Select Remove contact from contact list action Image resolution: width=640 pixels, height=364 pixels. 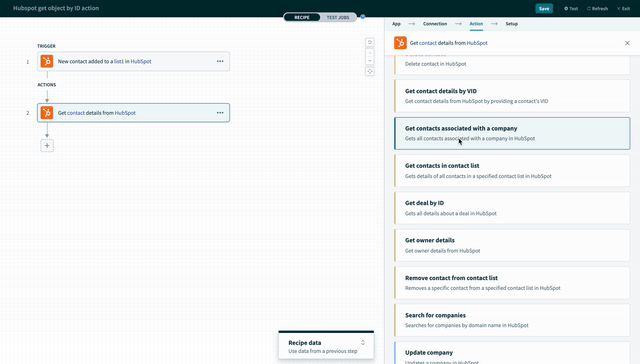(x=512, y=283)
